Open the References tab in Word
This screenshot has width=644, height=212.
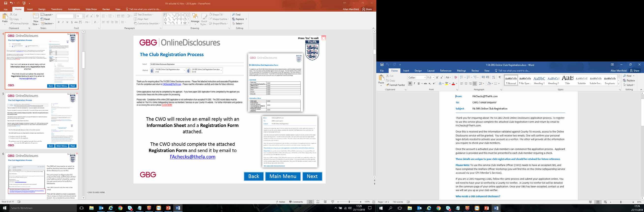coord(445,71)
